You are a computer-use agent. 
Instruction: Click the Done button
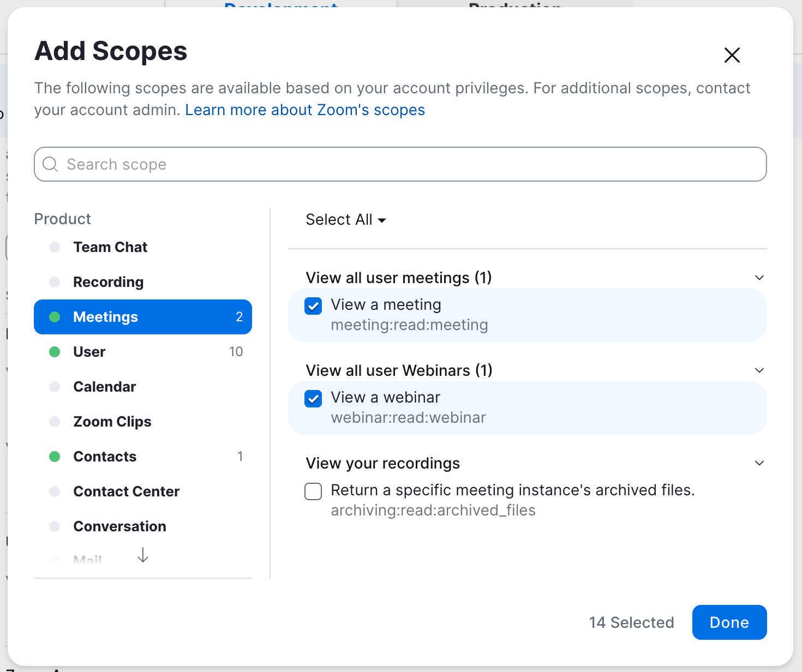coord(729,622)
